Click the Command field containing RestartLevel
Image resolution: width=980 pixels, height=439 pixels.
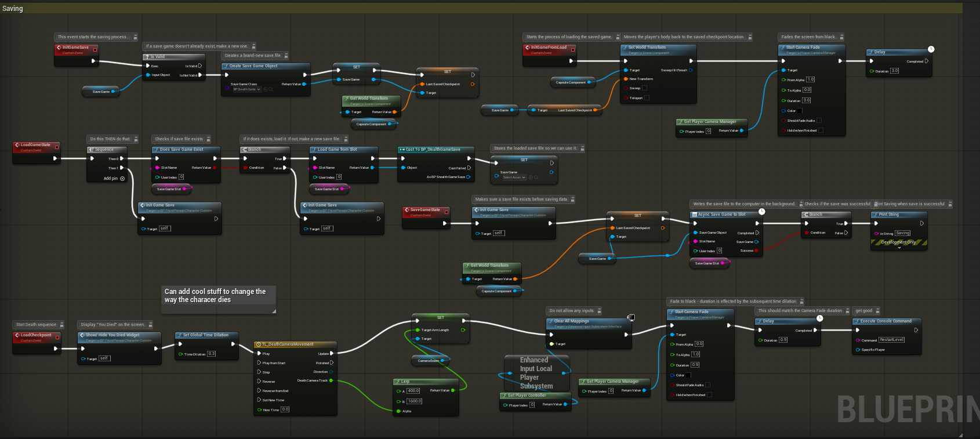[x=891, y=340]
